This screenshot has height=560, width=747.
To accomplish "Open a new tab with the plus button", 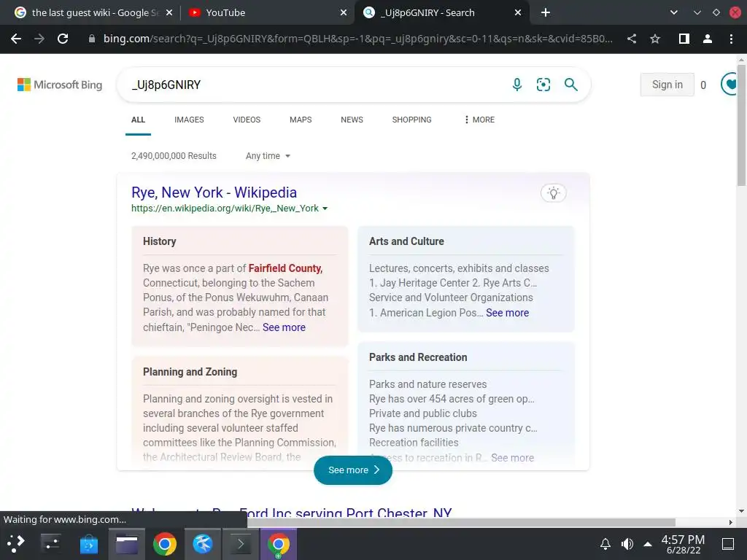I will coord(546,12).
